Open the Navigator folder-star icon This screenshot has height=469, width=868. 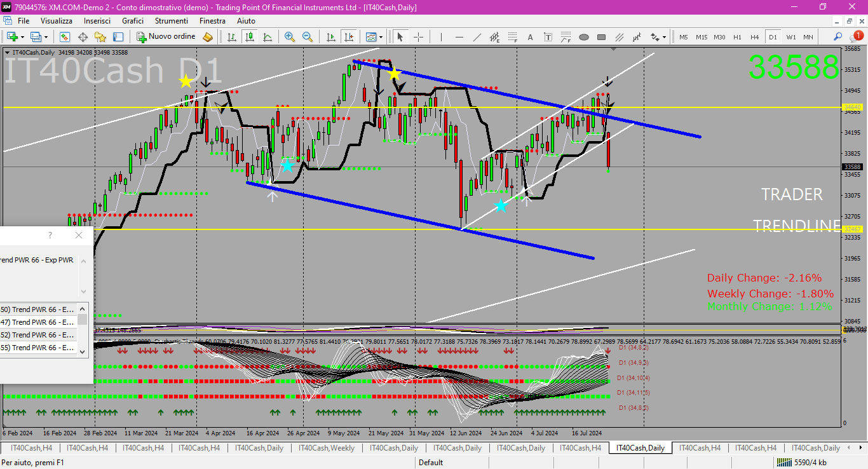(100, 37)
